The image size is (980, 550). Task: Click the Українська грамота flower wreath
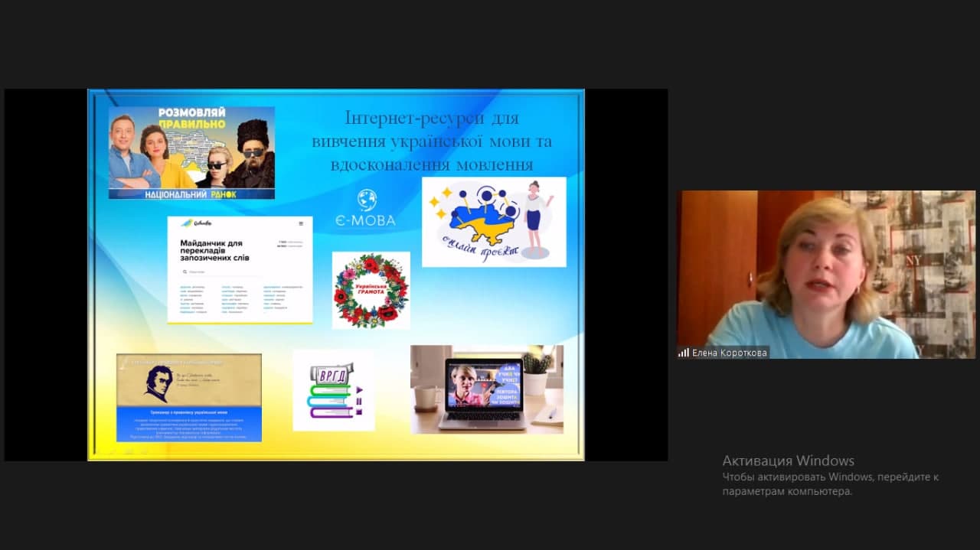click(x=371, y=291)
